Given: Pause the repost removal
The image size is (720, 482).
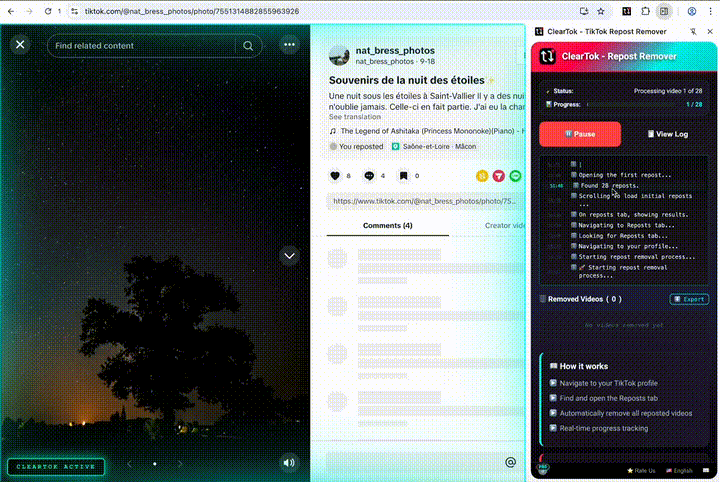Looking at the screenshot, I should click(x=580, y=134).
